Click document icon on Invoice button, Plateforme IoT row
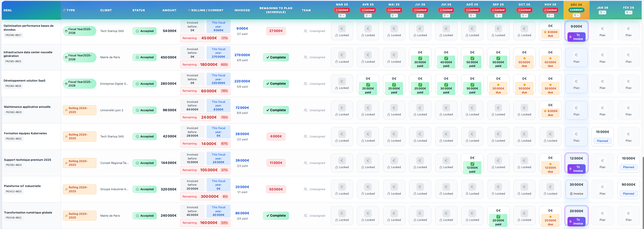This screenshot has height=229, width=644. pos(571,194)
